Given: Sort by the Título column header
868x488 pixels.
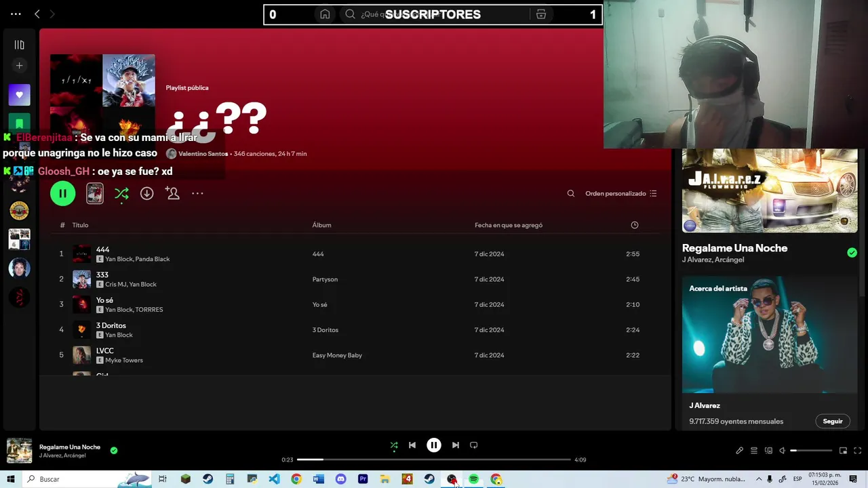Looking at the screenshot, I should (x=80, y=225).
